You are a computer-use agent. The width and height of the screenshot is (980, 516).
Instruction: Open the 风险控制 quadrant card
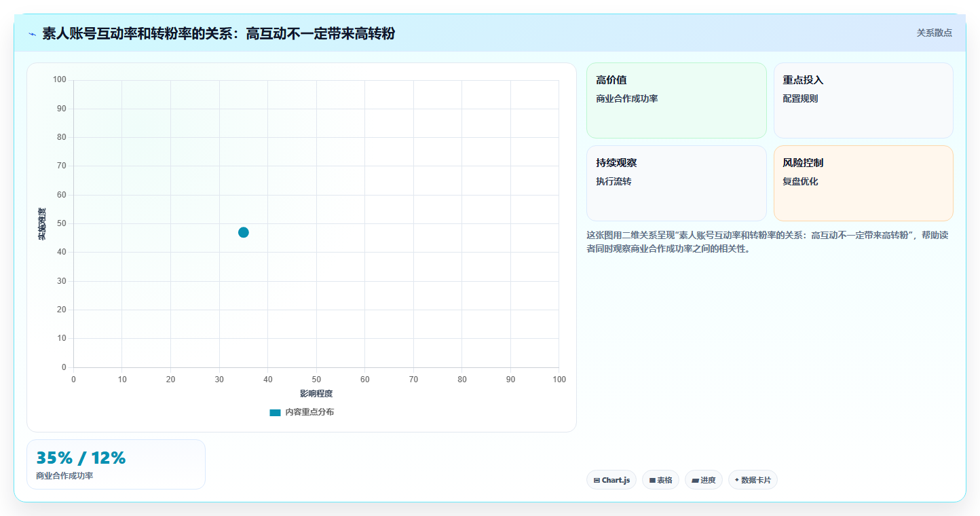pos(863,183)
